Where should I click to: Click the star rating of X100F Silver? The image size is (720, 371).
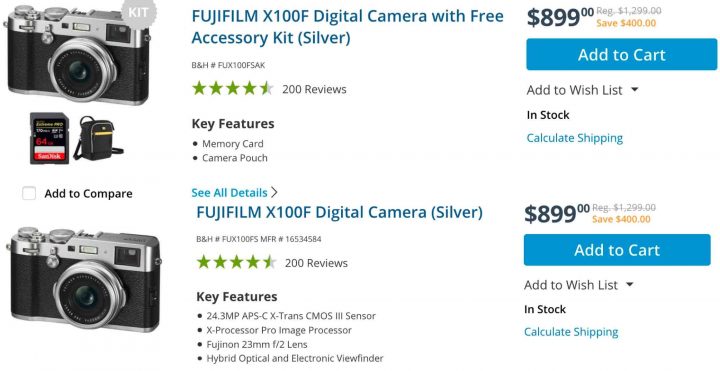[x=236, y=262]
